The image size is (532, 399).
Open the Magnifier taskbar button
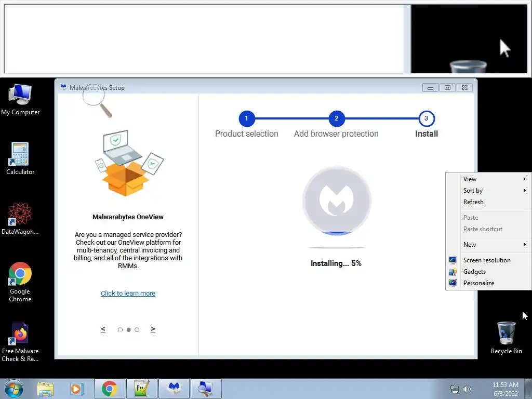[x=206, y=389]
